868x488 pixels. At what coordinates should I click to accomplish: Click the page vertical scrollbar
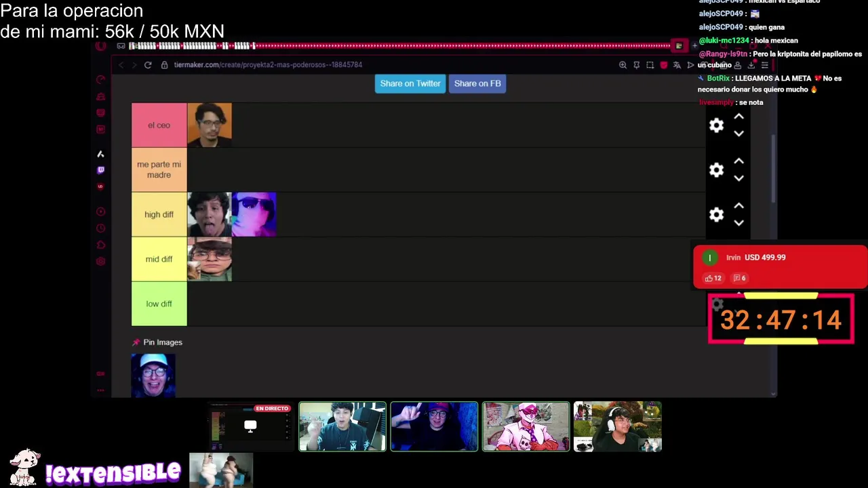773,168
